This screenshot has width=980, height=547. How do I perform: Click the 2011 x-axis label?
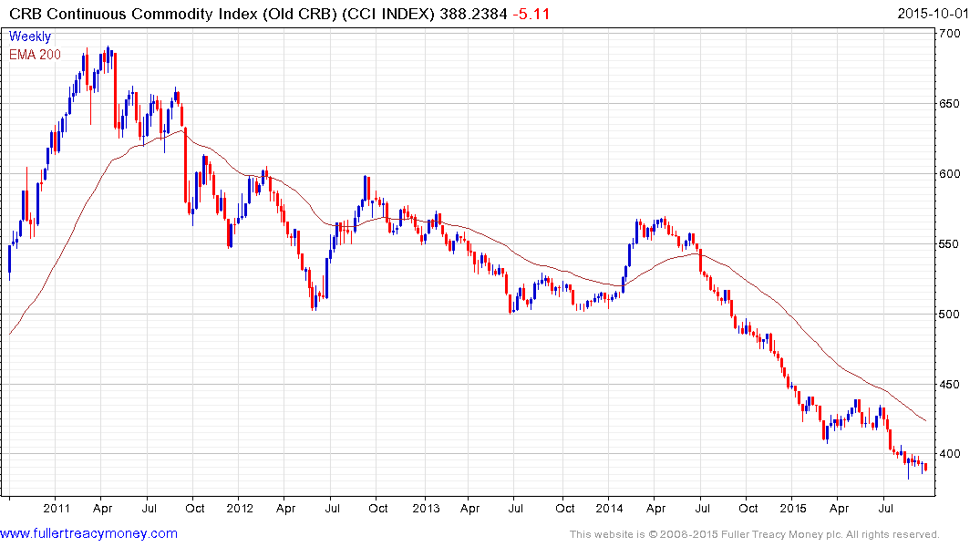pos(57,508)
